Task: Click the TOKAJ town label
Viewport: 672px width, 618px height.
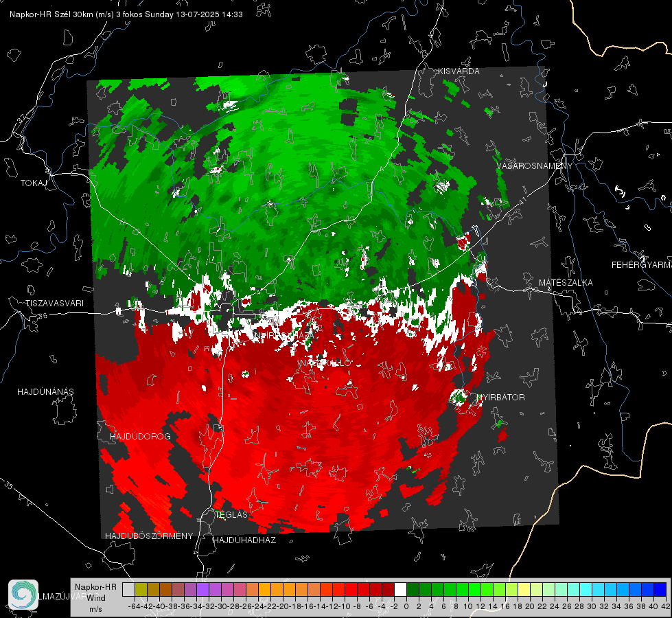Action: click(x=34, y=183)
